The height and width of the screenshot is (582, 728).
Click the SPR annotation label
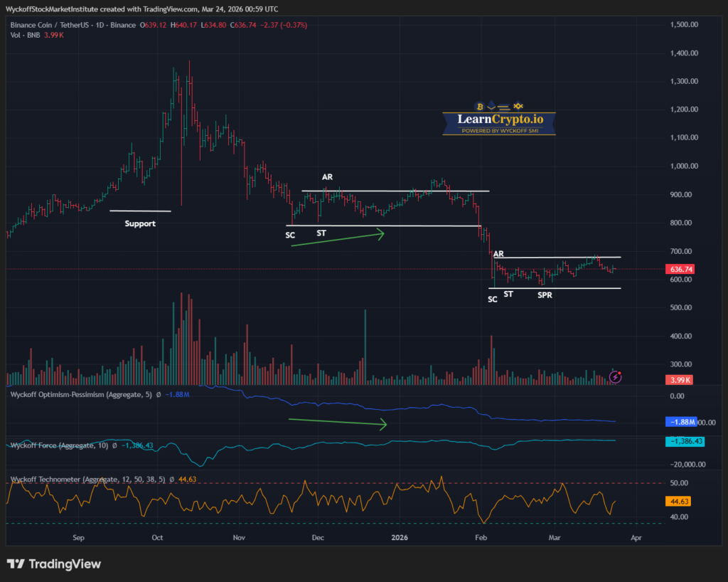tap(545, 295)
